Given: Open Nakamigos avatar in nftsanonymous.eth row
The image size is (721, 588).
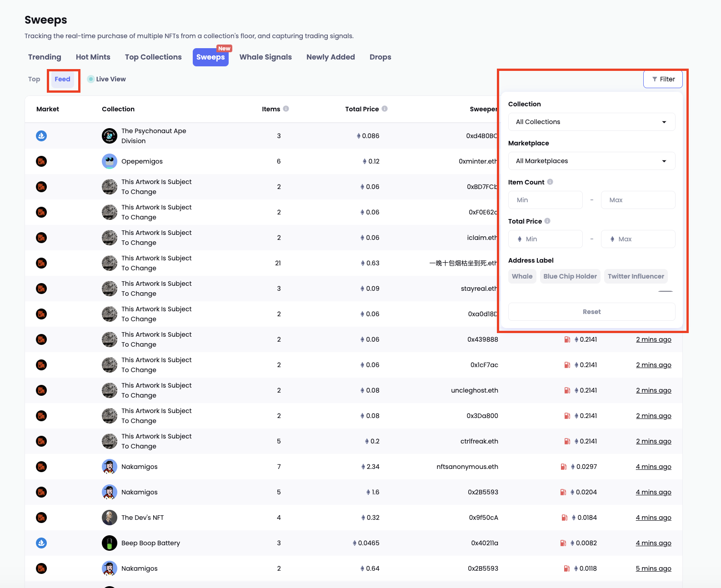Looking at the screenshot, I should tap(110, 467).
